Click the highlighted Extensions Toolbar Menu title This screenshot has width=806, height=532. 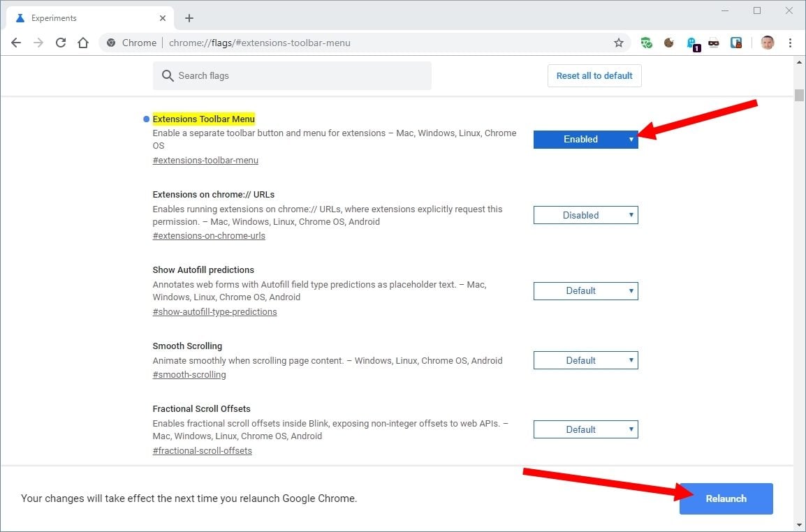tap(203, 119)
